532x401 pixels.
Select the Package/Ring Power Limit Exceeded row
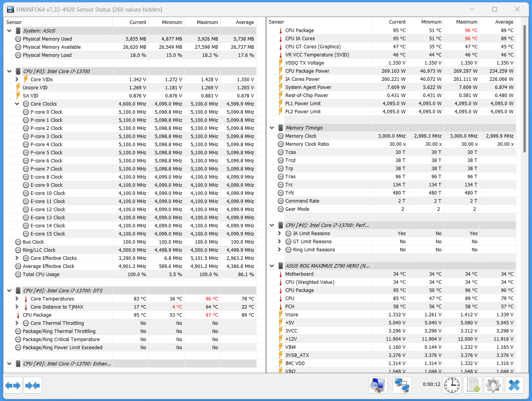click(x=130, y=348)
